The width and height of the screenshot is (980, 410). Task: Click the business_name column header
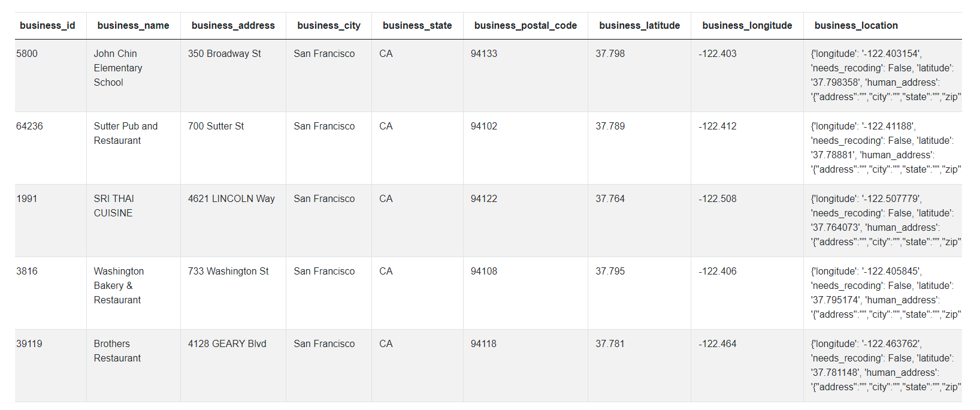point(133,25)
